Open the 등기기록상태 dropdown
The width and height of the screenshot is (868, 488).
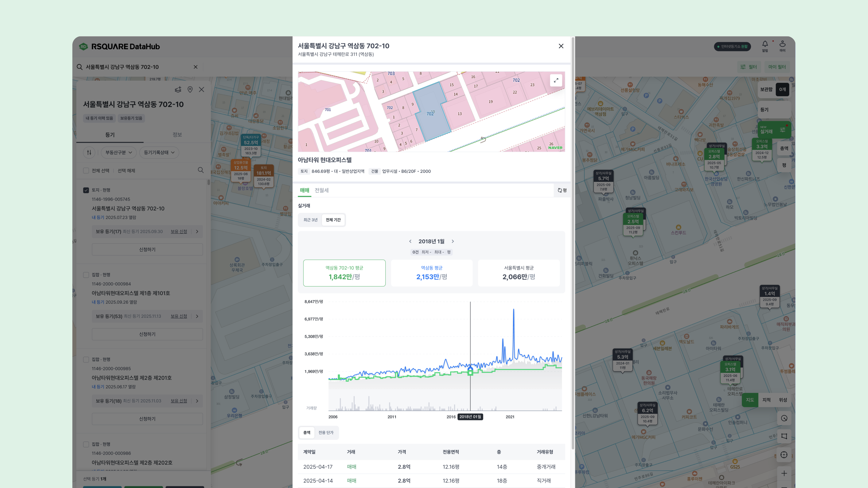tap(159, 152)
